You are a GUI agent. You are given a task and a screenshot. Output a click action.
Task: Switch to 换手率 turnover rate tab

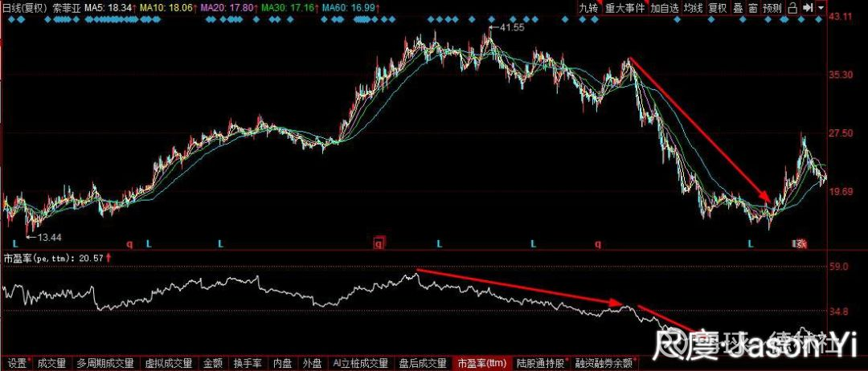pyautogui.click(x=248, y=363)
